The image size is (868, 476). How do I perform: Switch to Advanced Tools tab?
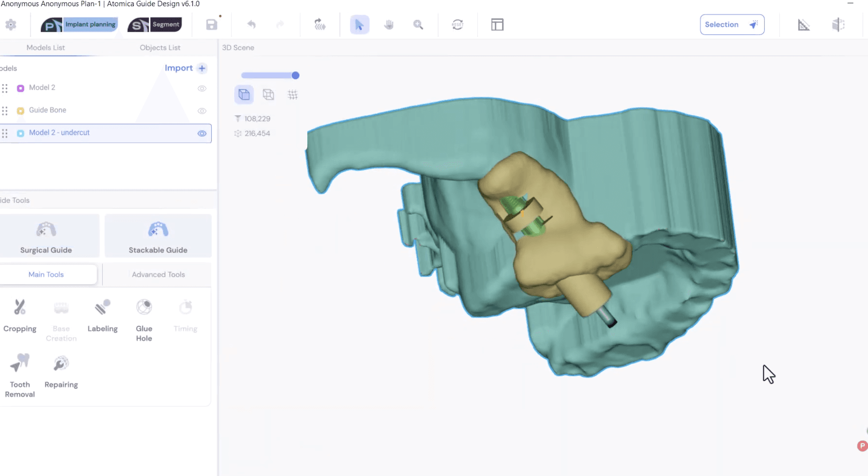pyautogui.click(x=158, y=275)
